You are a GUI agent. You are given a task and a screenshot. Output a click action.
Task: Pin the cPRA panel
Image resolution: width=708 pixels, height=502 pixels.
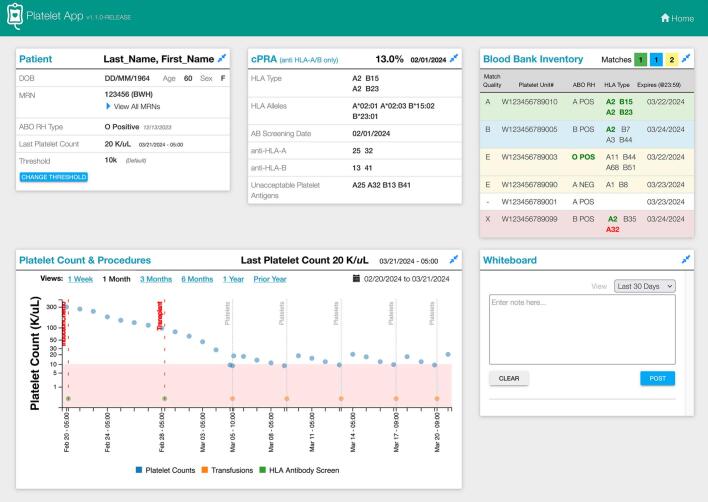pos(455,60)
